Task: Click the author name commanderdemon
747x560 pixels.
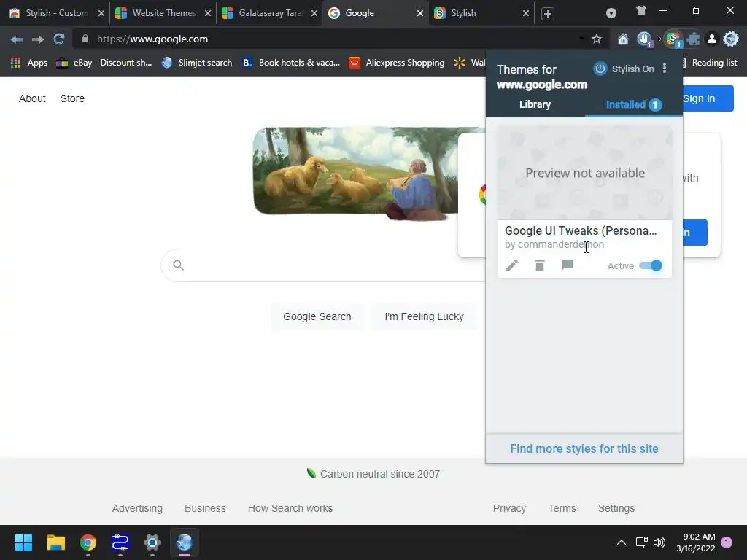Action: pyautogui.click(x=561, y=244)
